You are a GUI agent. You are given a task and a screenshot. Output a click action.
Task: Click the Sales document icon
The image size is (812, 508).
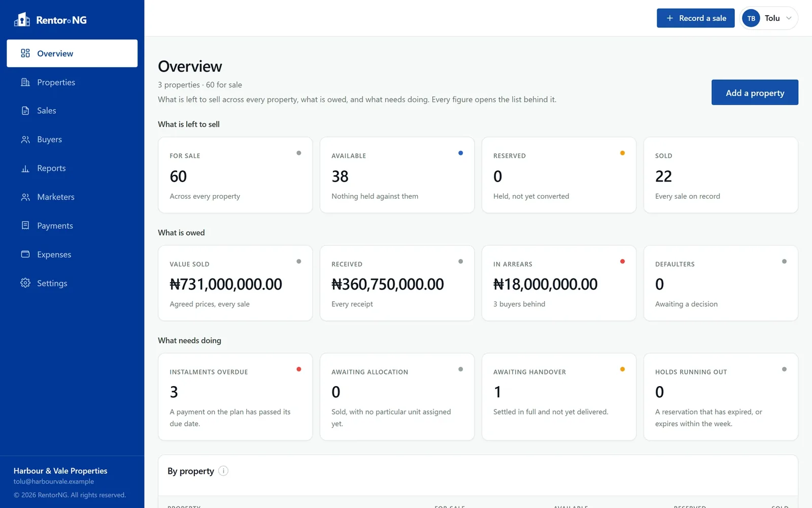[25, 111]
